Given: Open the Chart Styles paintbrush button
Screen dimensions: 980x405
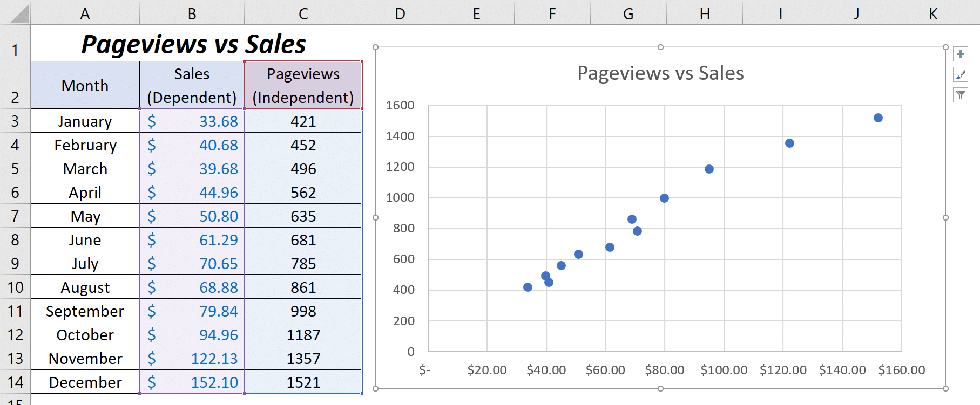Looking at the screenshot, I should pyautogui.click(x=961, y=74).
